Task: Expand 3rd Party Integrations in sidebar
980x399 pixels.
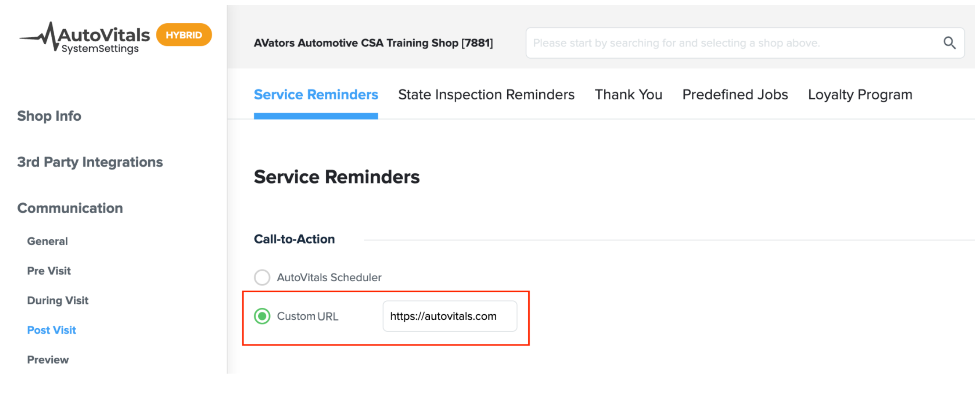Action: pyautogui.click(x=90, y=162)
